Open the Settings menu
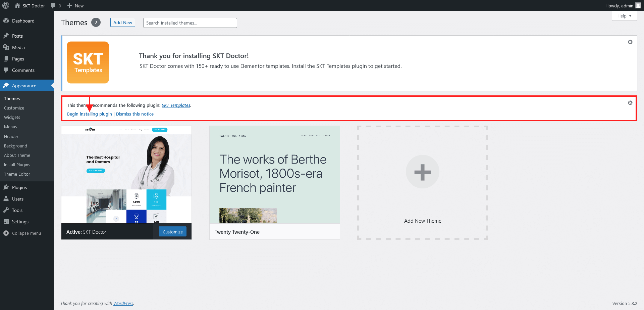Screen dimensions: 644x310 (27, 222)
